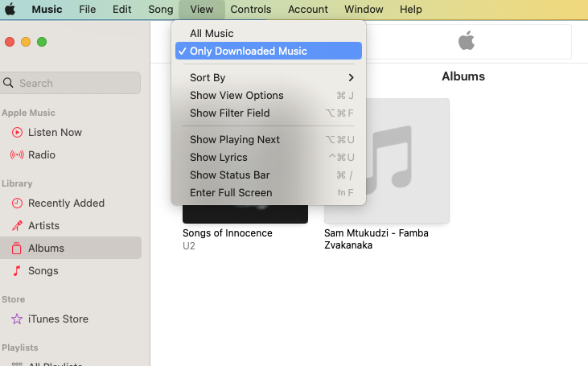The image size is (588, 366).
Task: Click the Artists microphone icon
Action: pos(17,225)
